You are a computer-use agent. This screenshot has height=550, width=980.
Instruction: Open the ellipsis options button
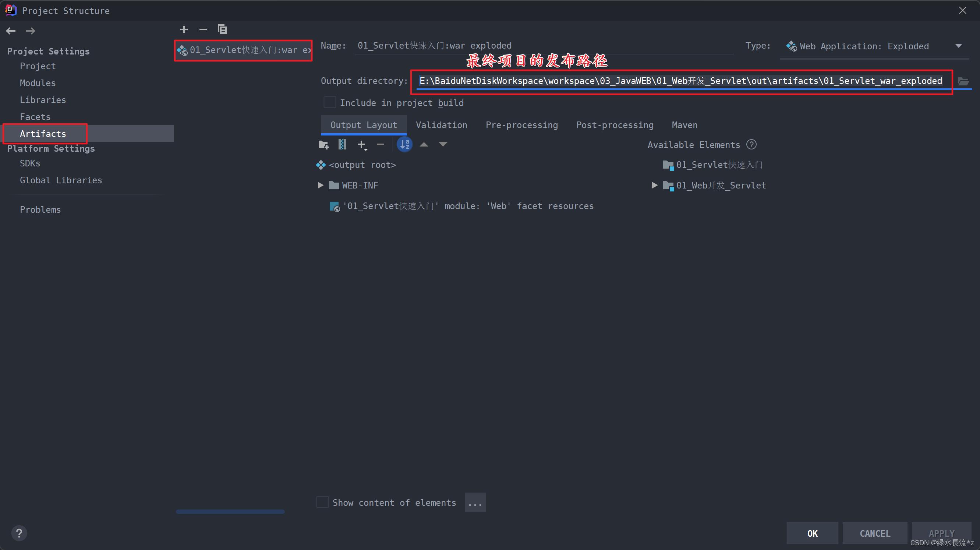475,503
